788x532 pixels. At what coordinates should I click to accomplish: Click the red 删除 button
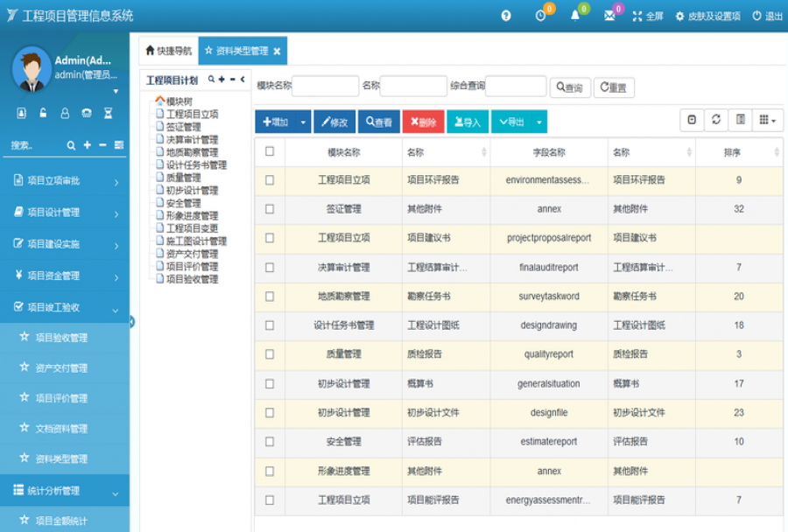423,122
